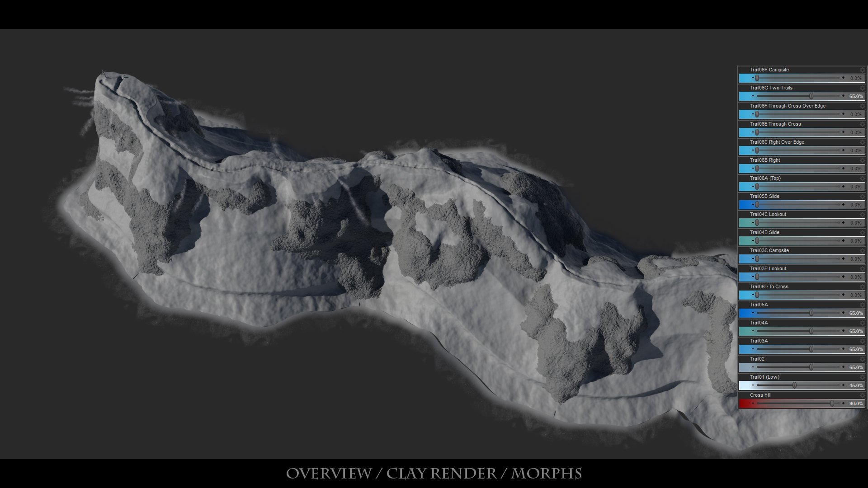Open the settings gear for Cross Hill
868x488 pixels.
pyautogui.click(x=863, y=395)
